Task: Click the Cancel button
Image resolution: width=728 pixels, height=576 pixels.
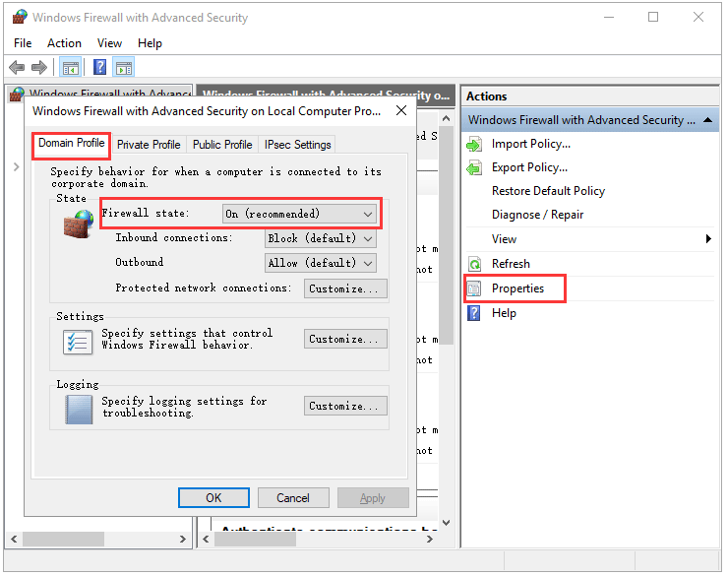Action: 293,498
